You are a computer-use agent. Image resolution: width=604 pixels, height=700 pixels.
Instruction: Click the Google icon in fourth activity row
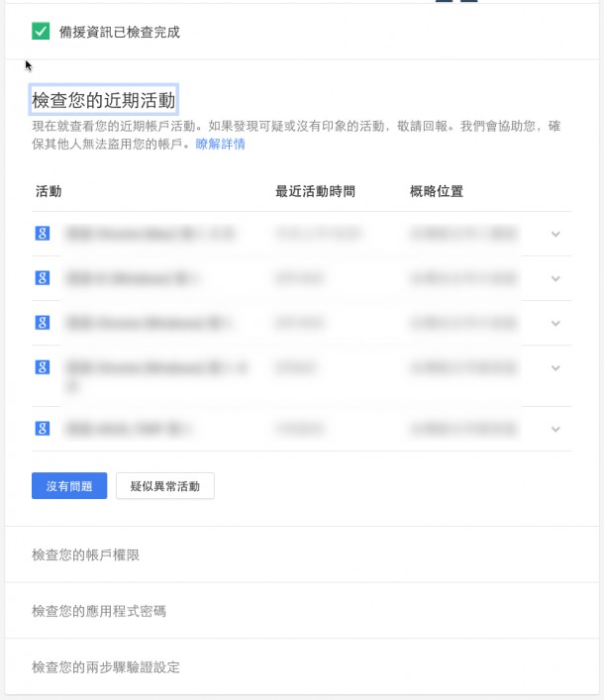coord(43,367)
